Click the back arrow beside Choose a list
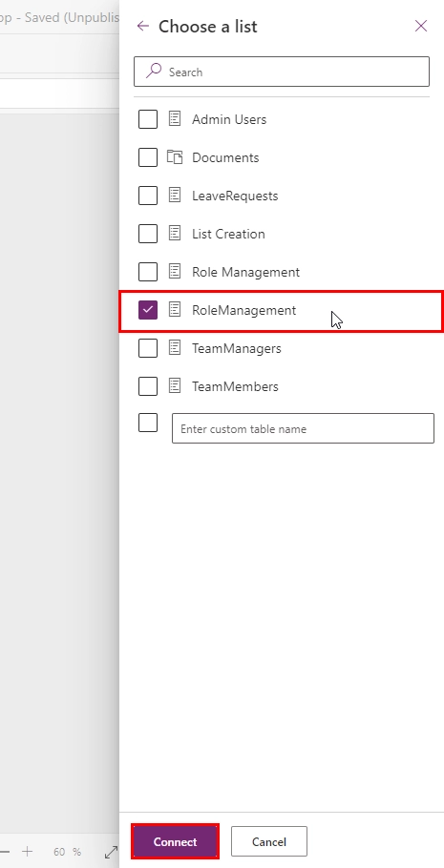This screenshot has height=868, width=444. [143, 26]
